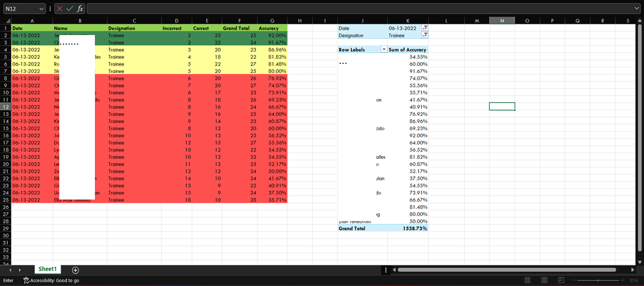This screenshot has width=644, height=286.
Task: Select column A header
Action: coord(32,20)
